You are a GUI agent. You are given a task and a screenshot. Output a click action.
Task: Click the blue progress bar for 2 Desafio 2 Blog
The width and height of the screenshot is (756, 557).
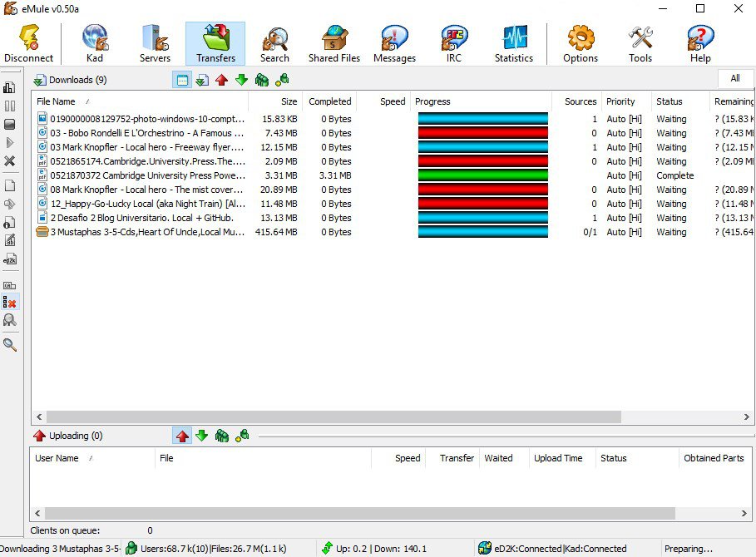pos(482,218)
